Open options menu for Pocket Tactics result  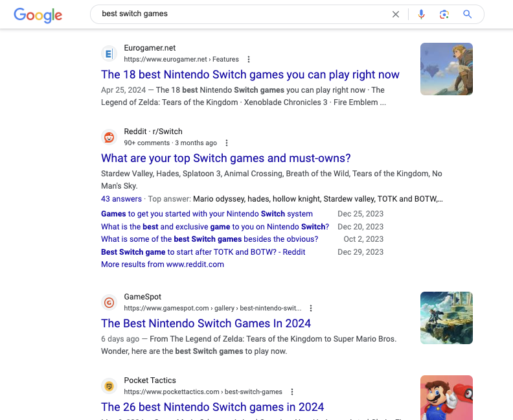(x=292, y=391)
